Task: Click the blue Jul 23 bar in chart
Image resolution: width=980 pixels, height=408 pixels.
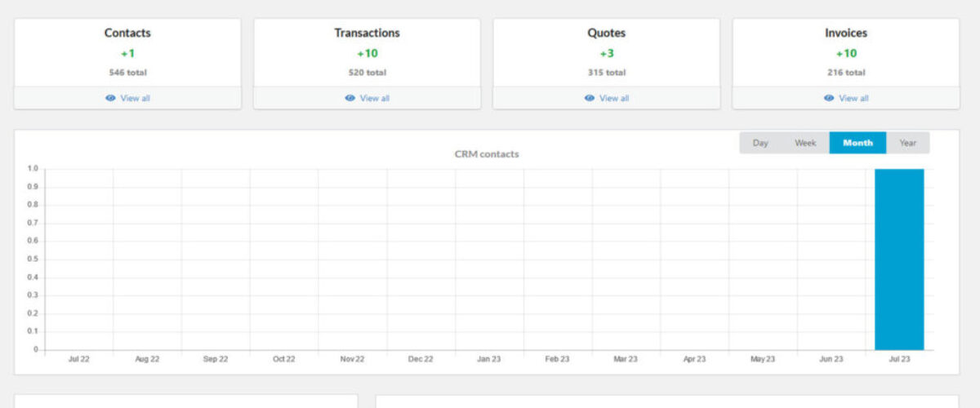Action: point(899,259)
